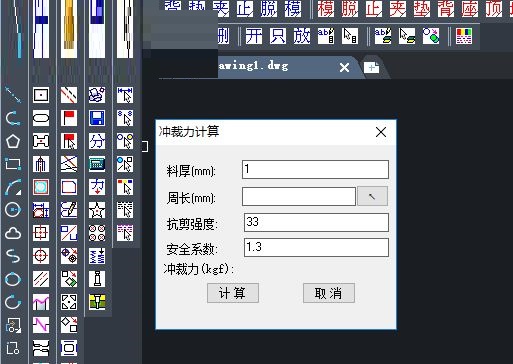The height and width of the screenshot is (364, 513).
Task: Click the blue 只 toolbar button
Action: tap(278, 36)
